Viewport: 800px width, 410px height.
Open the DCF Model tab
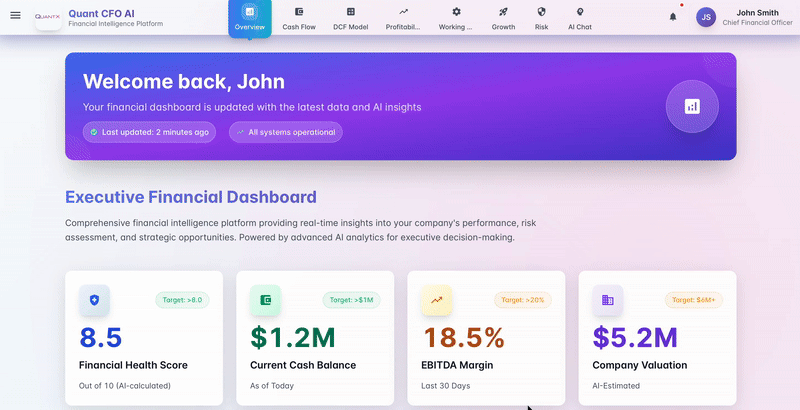point(351,18)
